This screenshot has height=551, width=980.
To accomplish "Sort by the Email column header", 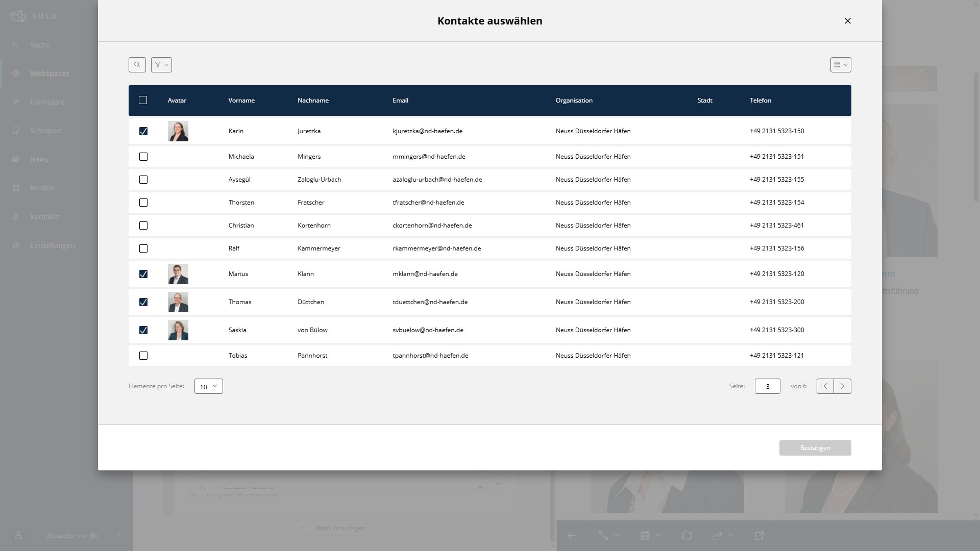I will (x=400, y=101).
